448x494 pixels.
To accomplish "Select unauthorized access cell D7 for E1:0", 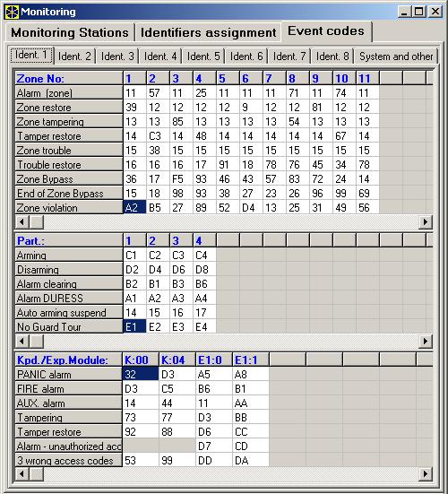I will 214,446.
